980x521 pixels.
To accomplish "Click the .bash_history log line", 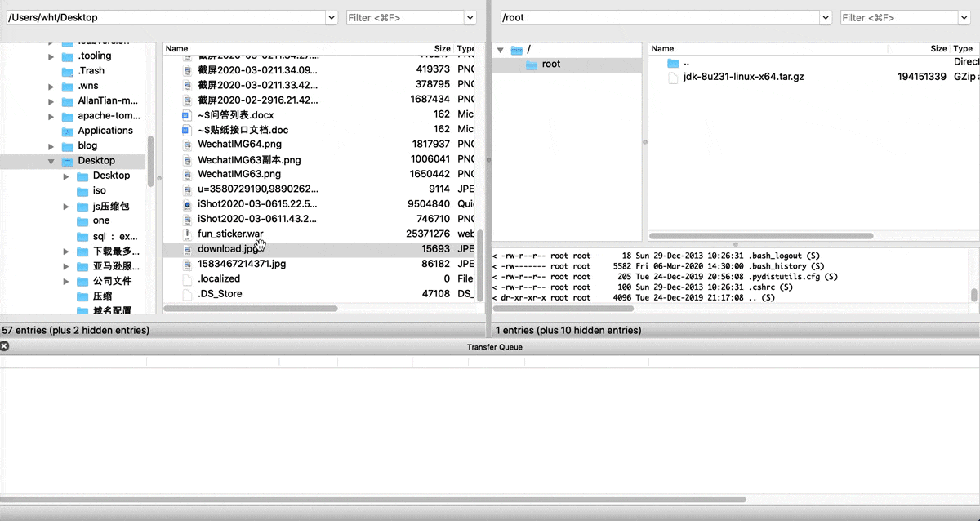I will 658,266.
